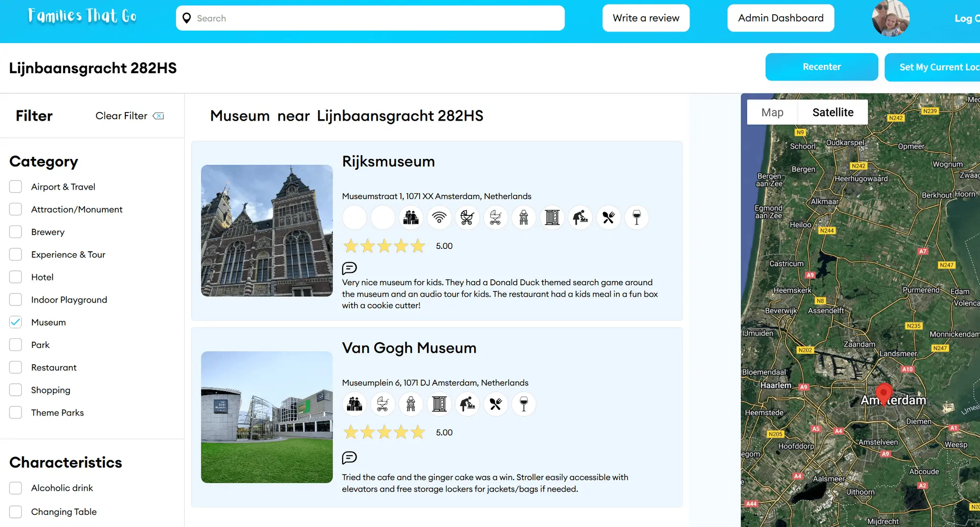Check the Changing Table characteristic
The width and height of the screenshot is (980, 527).
(x=15, y=512)
